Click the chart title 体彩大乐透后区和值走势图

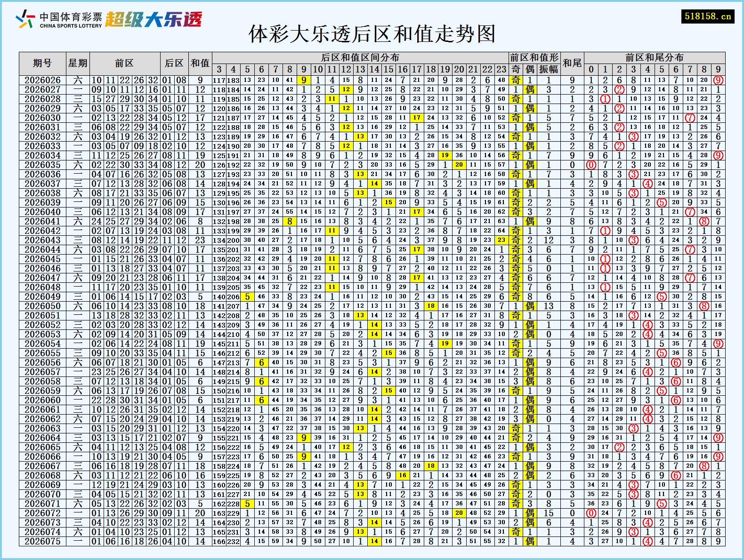pos(372,34)
